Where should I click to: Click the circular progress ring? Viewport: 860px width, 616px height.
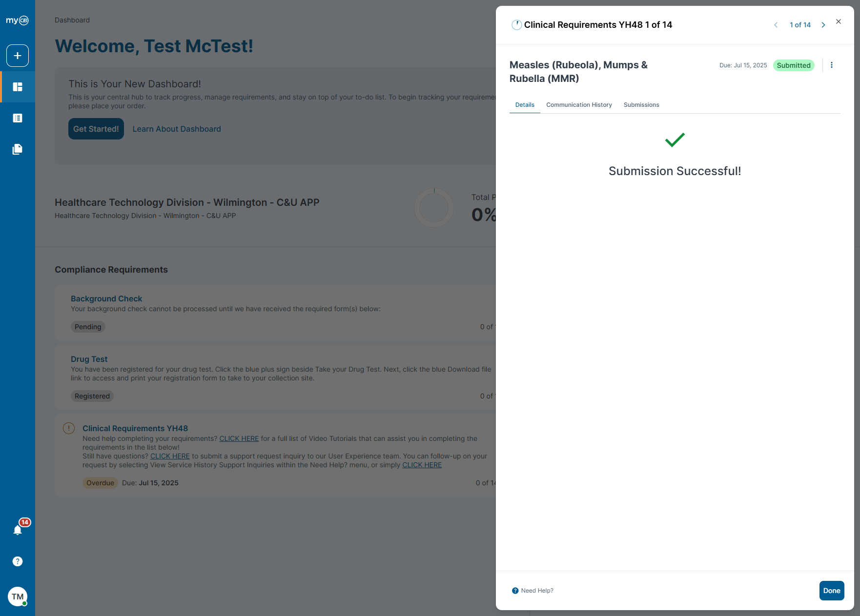coord(434,208)
